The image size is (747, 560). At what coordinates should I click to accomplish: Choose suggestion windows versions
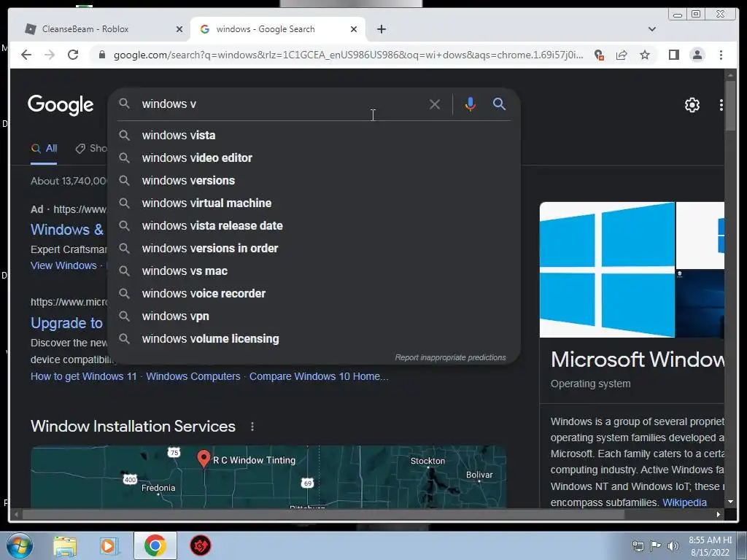314,181
